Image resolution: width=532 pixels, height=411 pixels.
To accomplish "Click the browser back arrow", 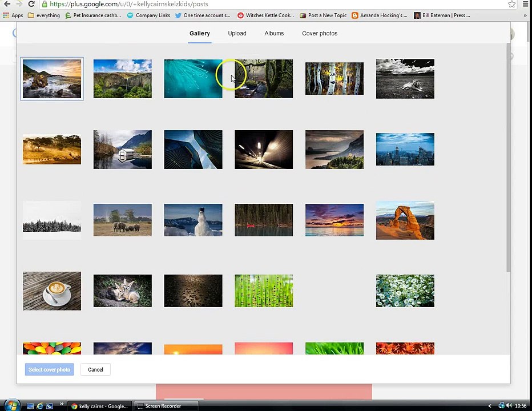I will (7, 4).
